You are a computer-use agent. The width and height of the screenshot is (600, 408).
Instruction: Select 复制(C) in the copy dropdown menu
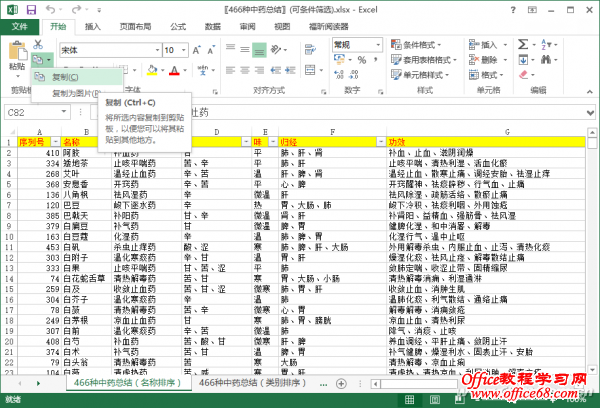(x=66, y=77)
